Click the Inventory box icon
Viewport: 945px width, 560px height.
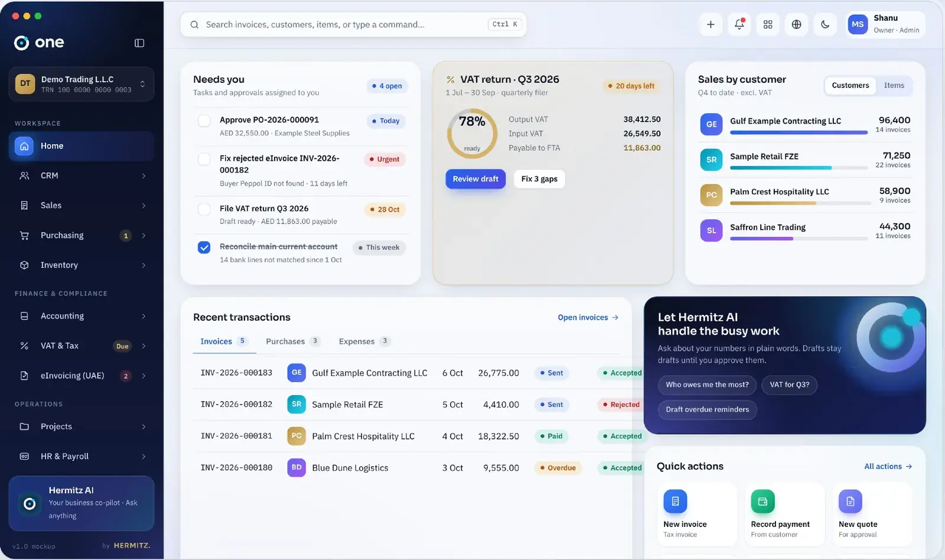click(24, 265)
